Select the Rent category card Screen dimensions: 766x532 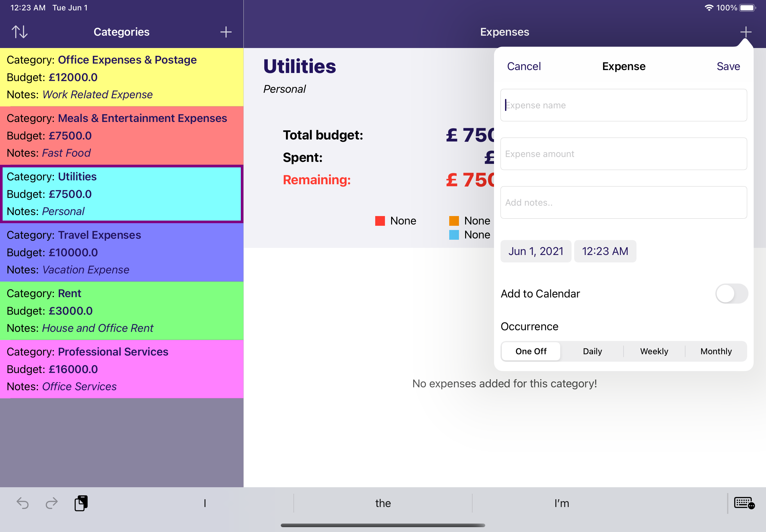pos(122,310)
